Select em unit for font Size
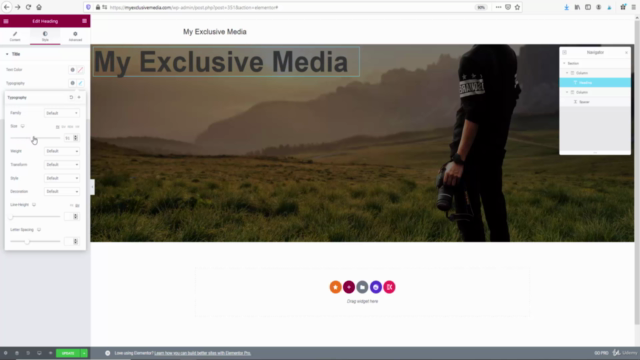Viewport: 640px width, 360px height. click(64, 127)
